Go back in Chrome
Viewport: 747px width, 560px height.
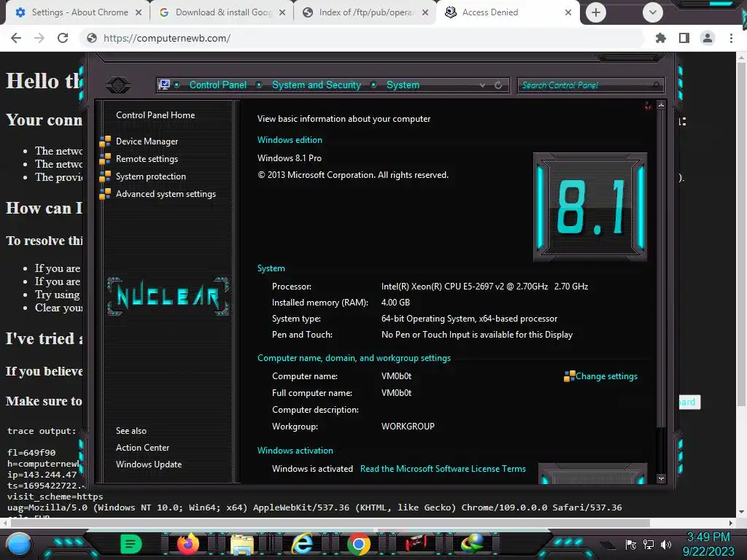tap(16, 38)
